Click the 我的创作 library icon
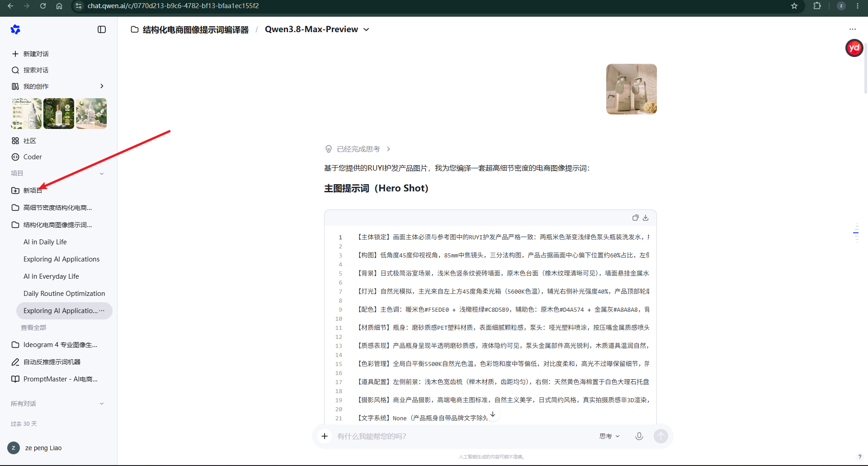 (15, 86)
